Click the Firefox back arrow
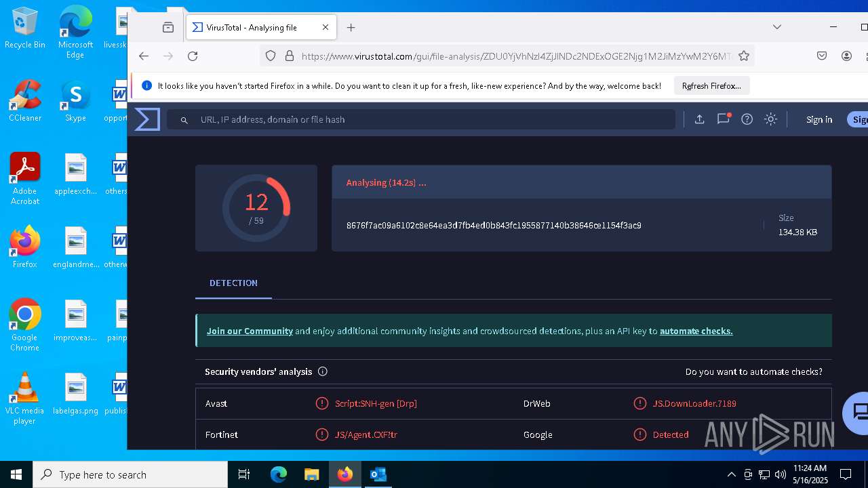868x488 pixels. pos(144,56)
